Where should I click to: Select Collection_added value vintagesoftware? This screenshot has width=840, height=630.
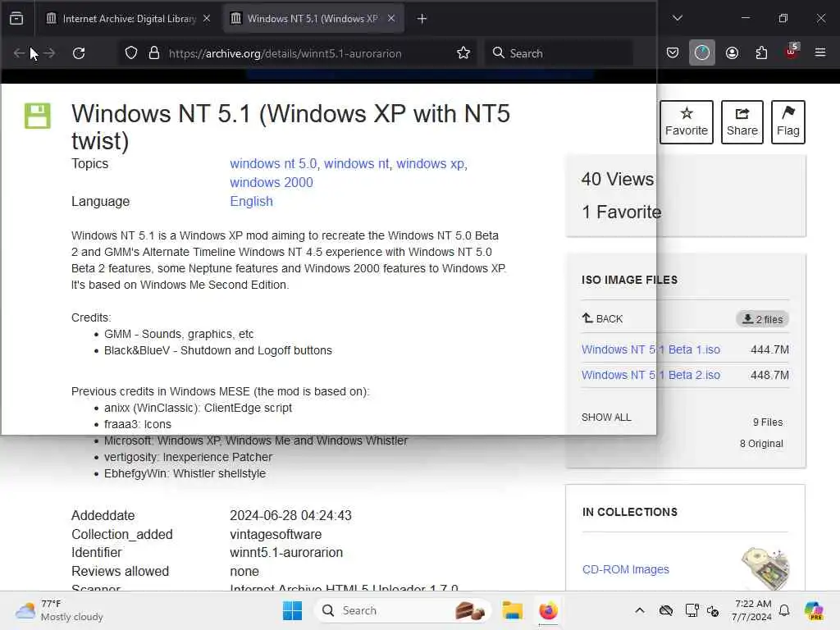pos(276,534)
